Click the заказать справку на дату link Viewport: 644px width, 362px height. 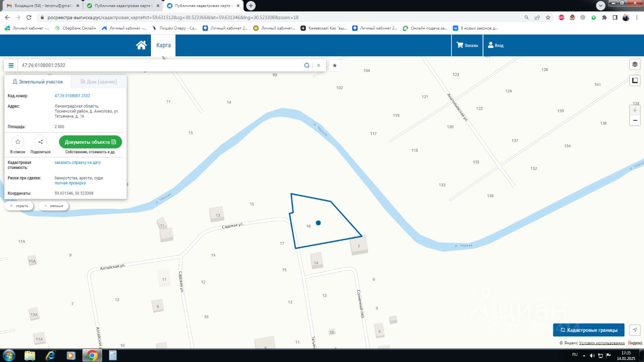(77, 162)
